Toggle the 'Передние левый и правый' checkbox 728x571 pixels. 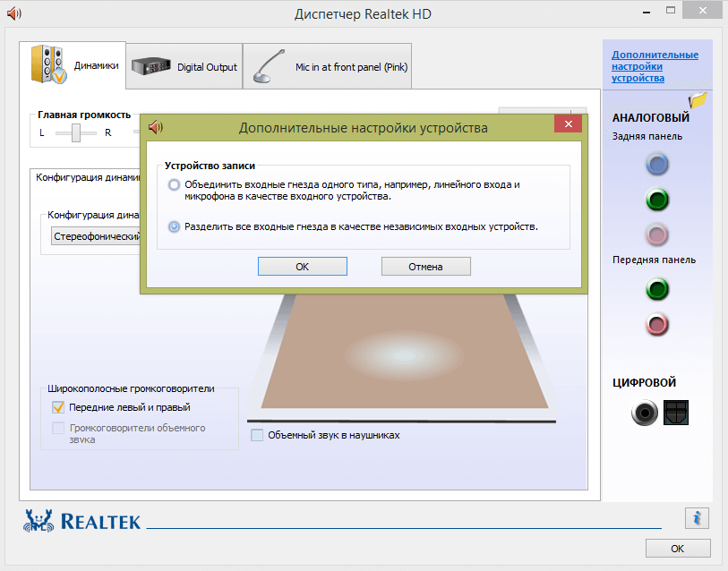pyautogui.click(x=58, y=407)
